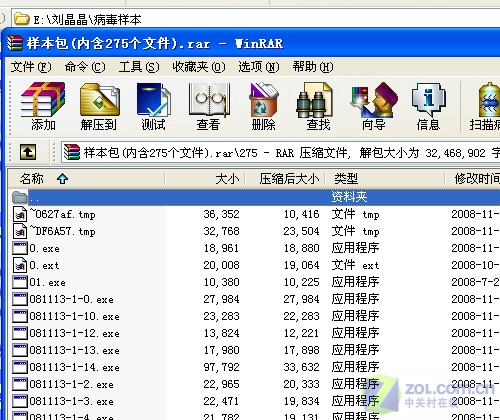The width and height of the screenshot is (500, 420).
Task: Select file name 081113-1-2.exe
Action: (x=71, y=384)
